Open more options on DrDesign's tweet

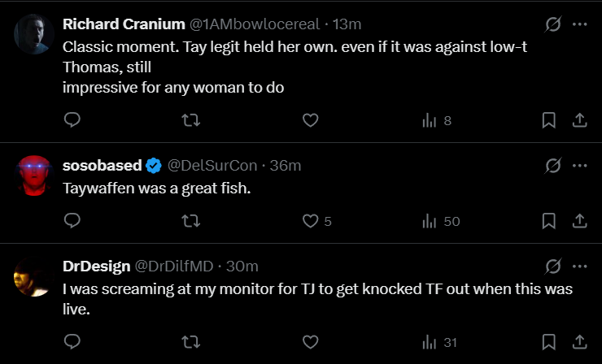click(x=580, y=266)
